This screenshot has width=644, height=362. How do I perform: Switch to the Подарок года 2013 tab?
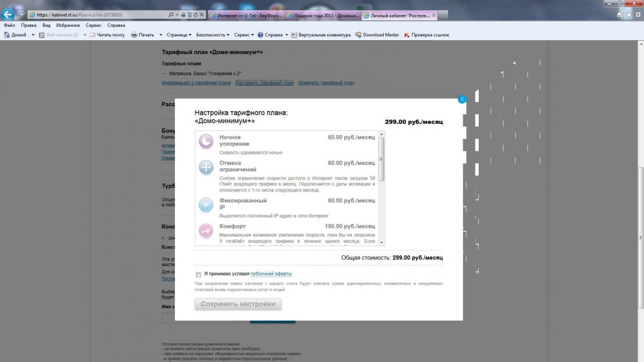(x=322, y=16)
